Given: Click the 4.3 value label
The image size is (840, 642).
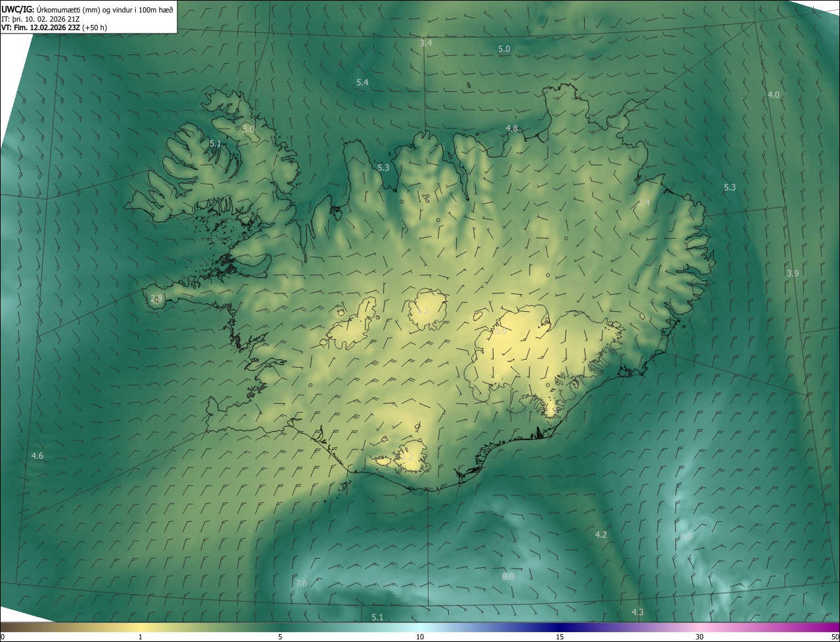Looking at the screenshot, I should [637, 612].
